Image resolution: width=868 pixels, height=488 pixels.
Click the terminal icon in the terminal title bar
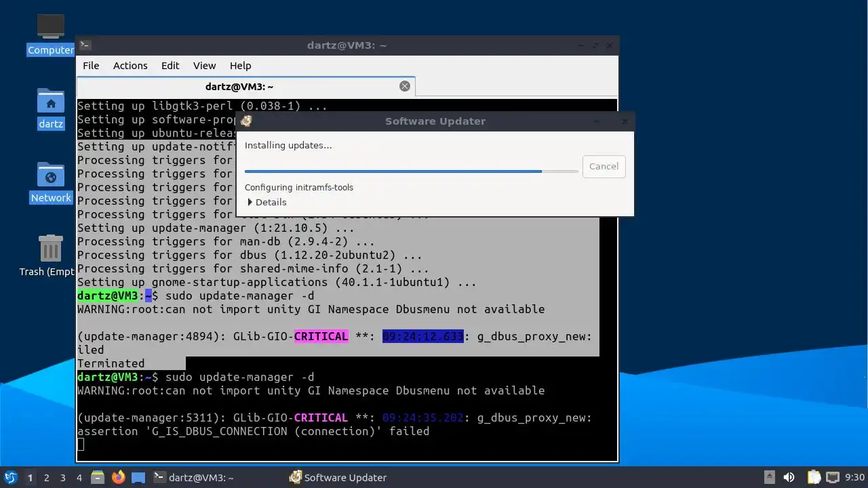85,45
